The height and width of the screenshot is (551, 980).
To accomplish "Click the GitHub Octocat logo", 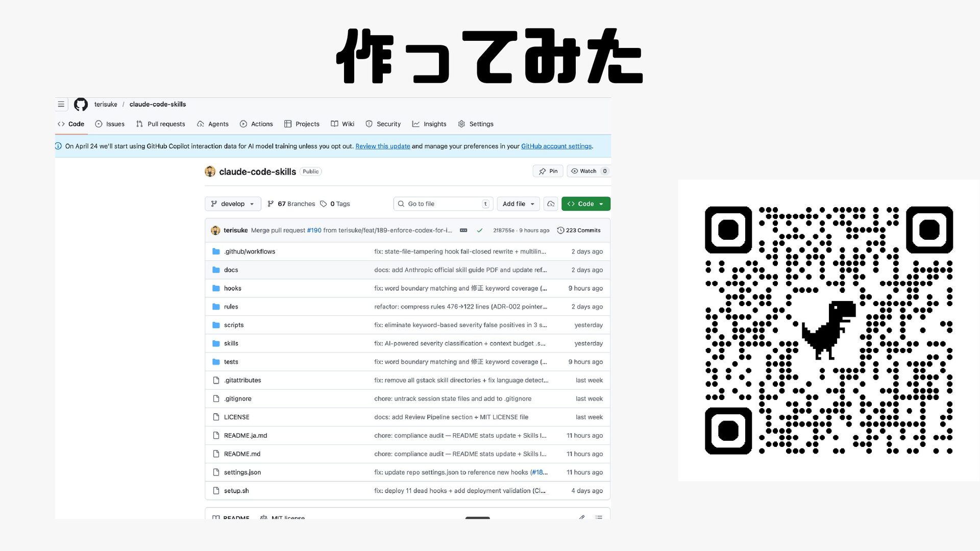I will pos(81,104).
